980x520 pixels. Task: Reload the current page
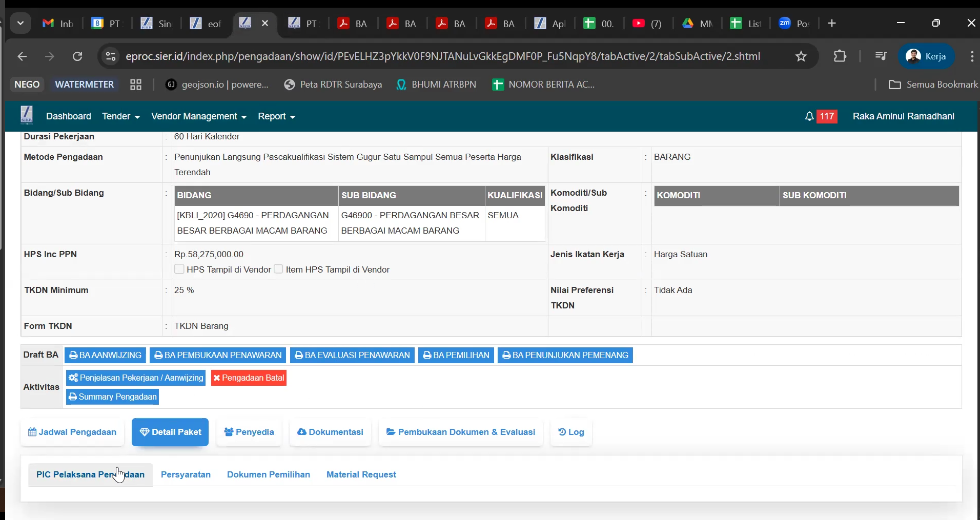77,56
